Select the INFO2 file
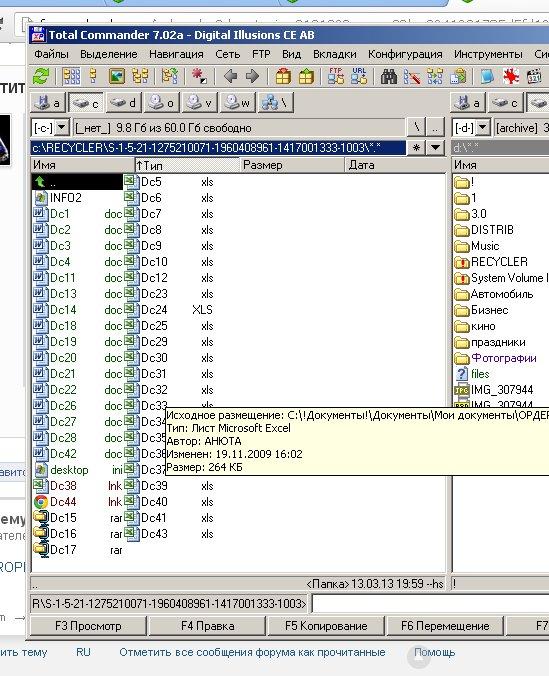 (66, 198)
